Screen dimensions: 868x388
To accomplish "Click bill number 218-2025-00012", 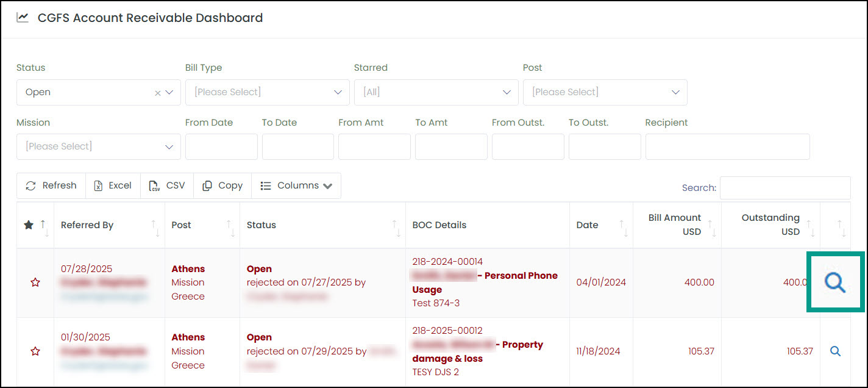I will coord(447,331).
